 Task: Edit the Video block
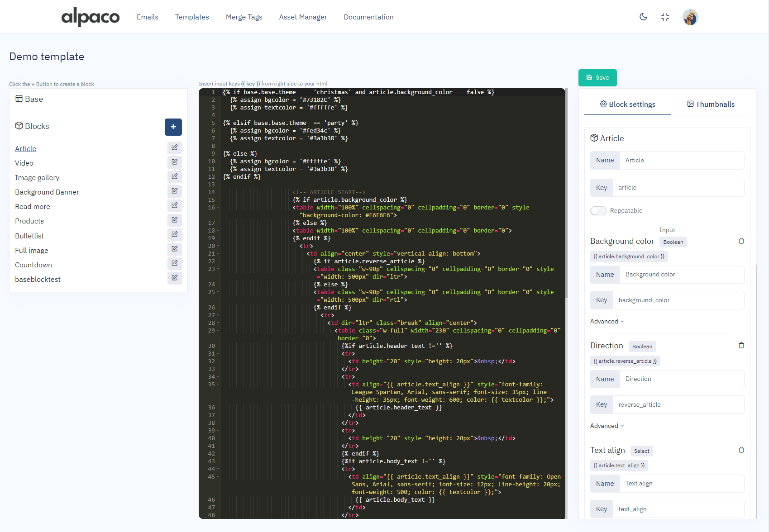tap(174, 162)
